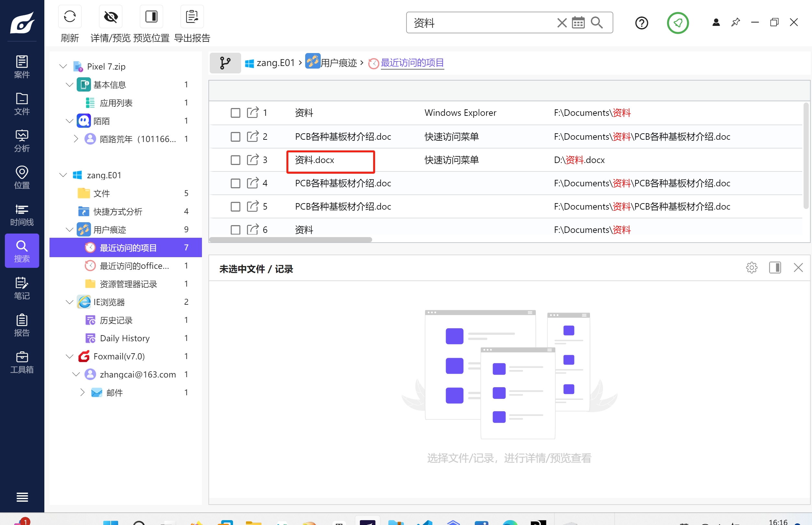Click the hamburger menu at sidebar bottom
Screen dimensions: 812x525
click(x=22, y=497)
